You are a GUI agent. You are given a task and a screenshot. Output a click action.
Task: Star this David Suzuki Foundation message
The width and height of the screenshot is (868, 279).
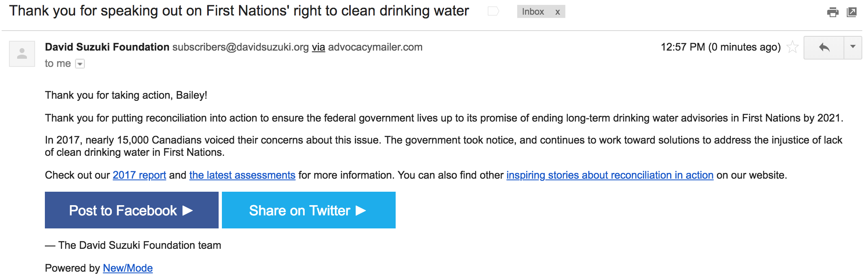792,47
